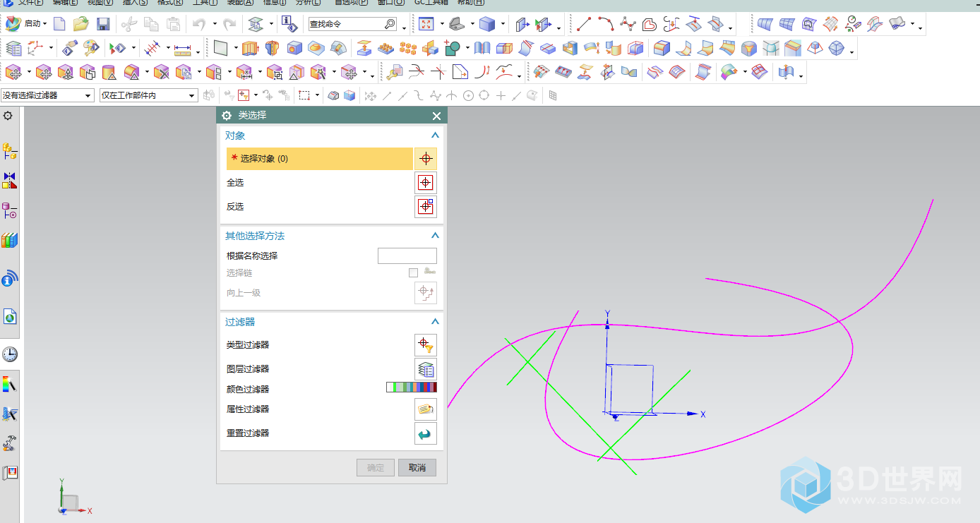980x523 pixels.
Task: Expand the Sketch tool dropdown arrow
Action: (235, 48)
